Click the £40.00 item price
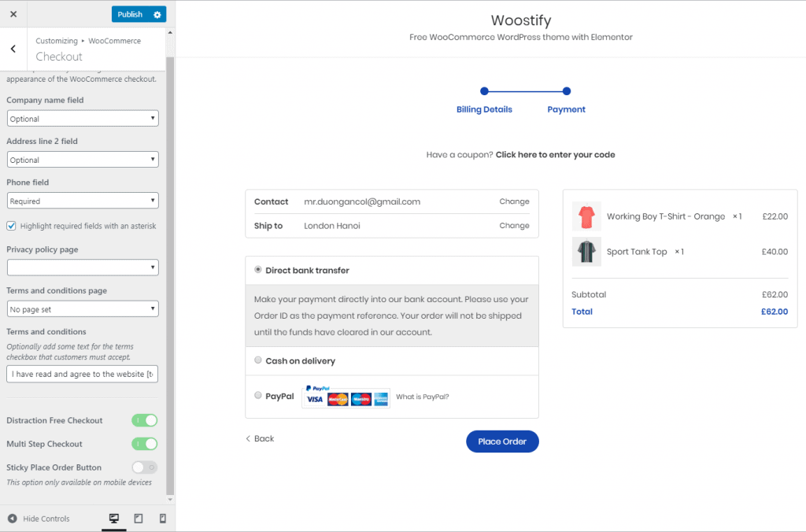Viewport: 806px width, 532px height. [x=775, y=252]
